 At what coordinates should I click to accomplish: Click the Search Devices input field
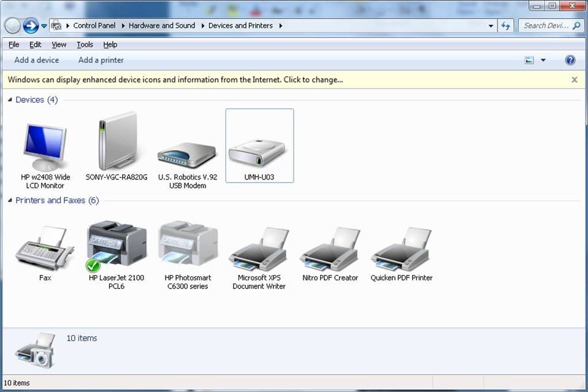[546, 26]
